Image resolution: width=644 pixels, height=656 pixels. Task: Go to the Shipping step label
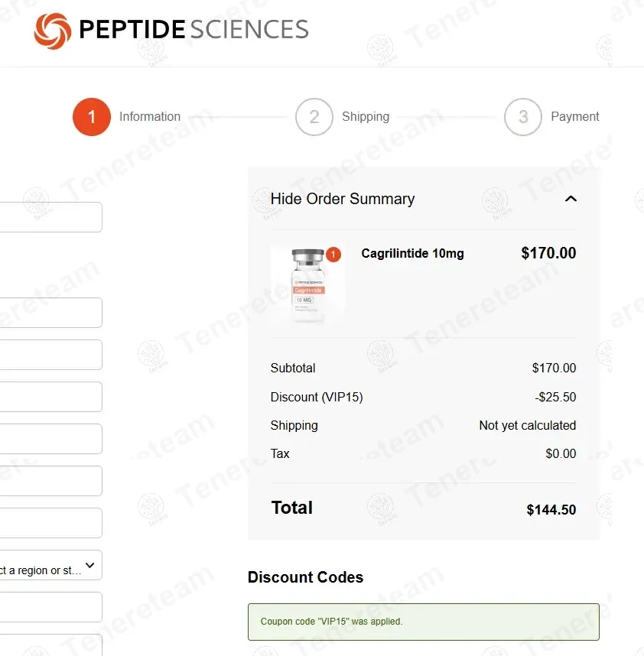[x=366, y=117]
